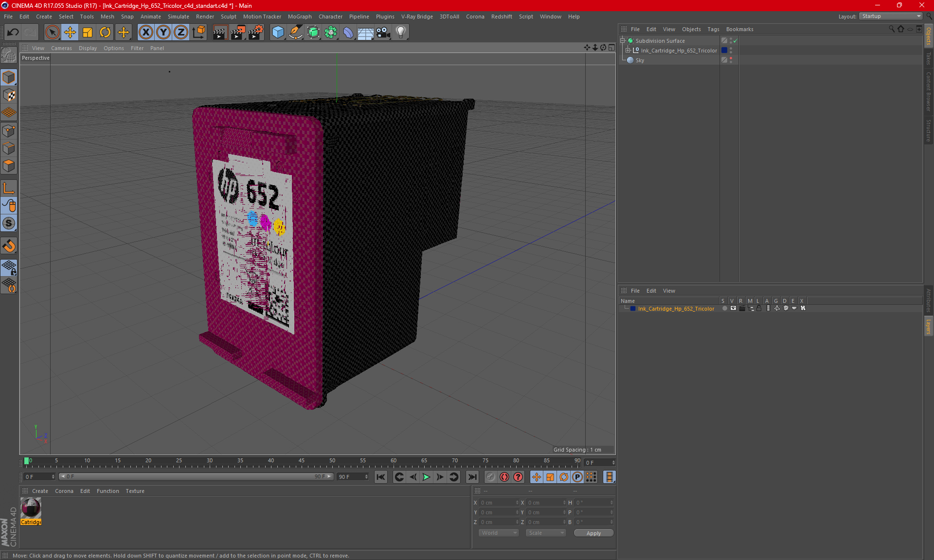
Task: Open the viewport Display menu
Action: (x=88, y=48)
